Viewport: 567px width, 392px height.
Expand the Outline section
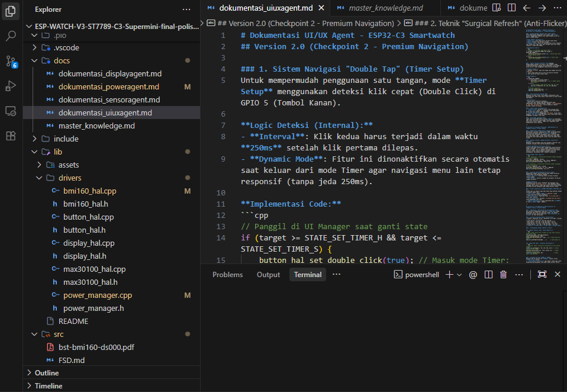click(111, 373)
